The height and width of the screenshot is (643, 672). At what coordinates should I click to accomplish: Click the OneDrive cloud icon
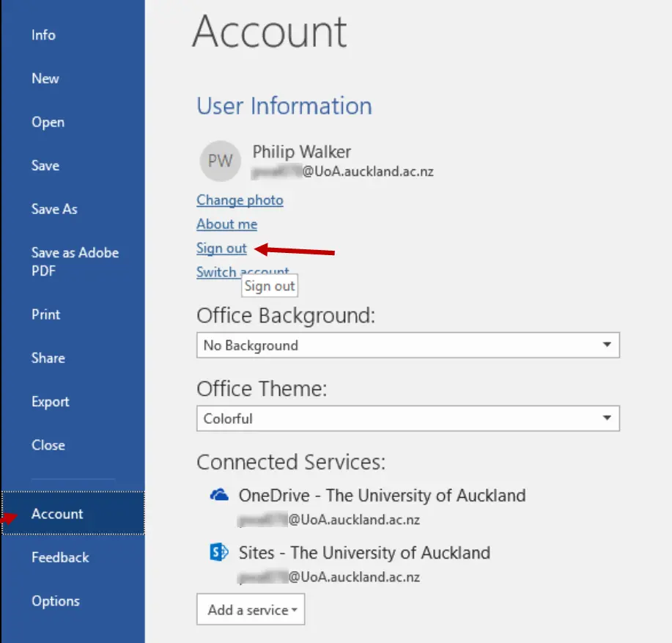219,496
